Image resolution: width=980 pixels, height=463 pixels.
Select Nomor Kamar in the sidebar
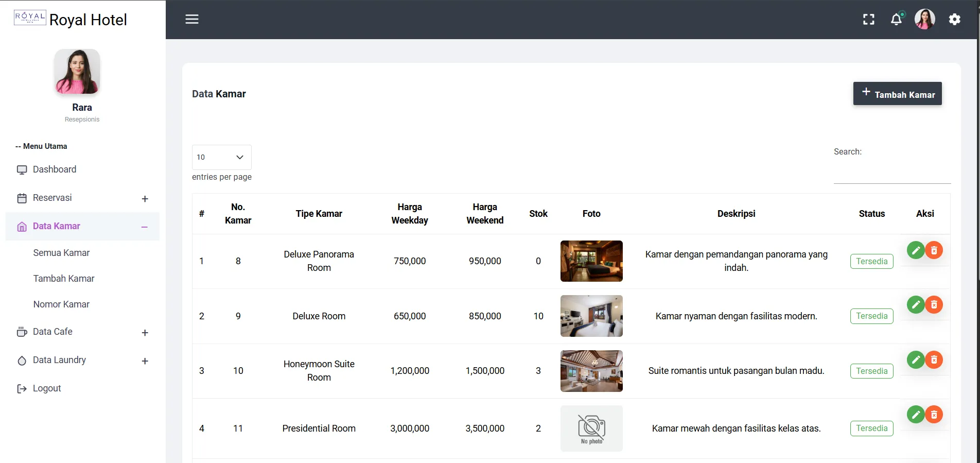[61, 304]
